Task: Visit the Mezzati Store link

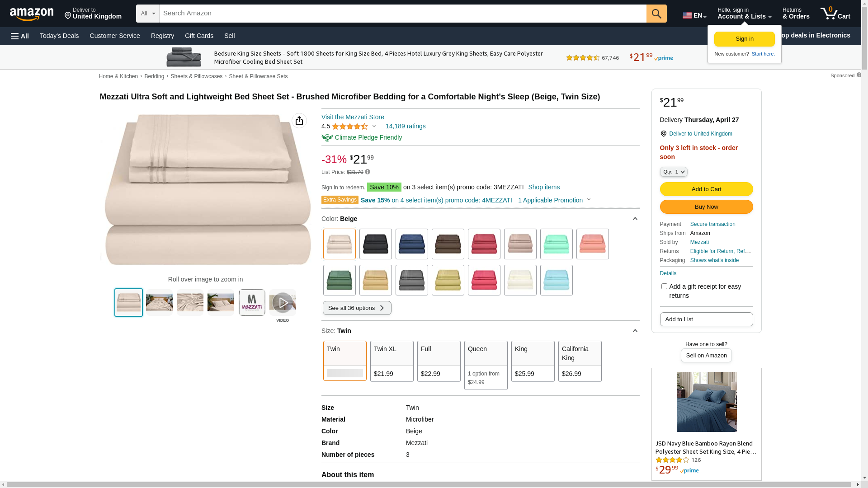Action: [353, 117]
